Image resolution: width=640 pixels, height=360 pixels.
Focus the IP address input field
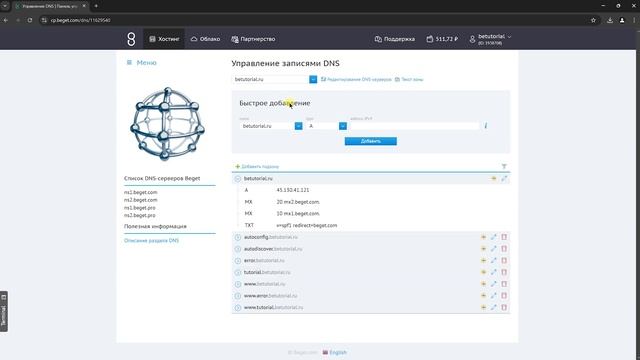click(415, 126)
